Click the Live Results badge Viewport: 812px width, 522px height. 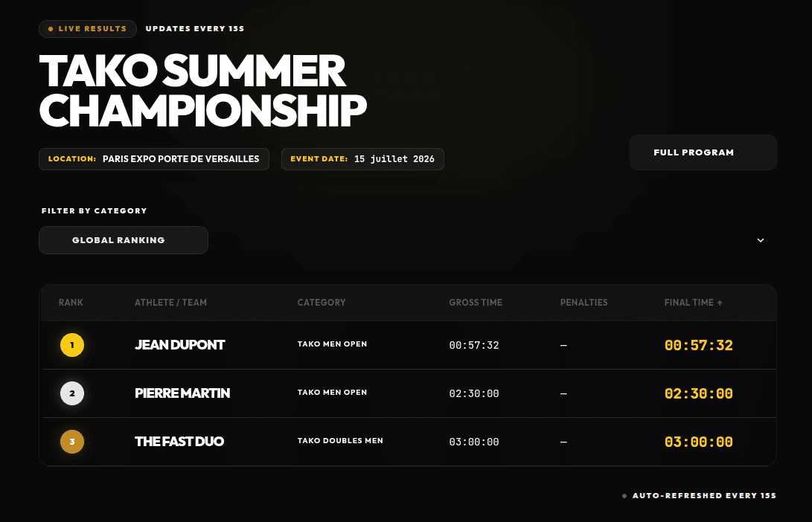[x=87, y=29]
